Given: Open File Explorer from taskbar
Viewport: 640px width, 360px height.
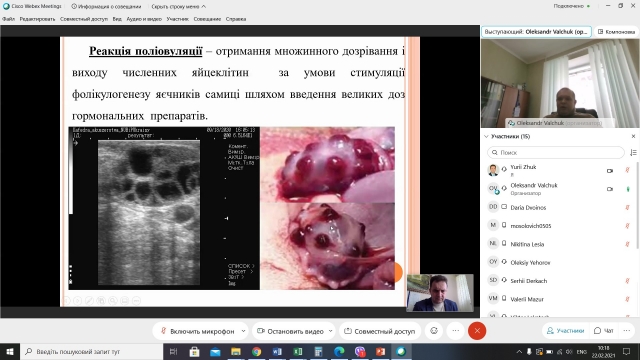Looking at the screenshot, I should coord(236,351).
